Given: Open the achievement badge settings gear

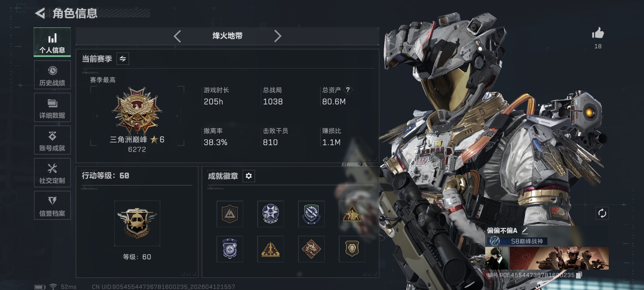Looking at the screenshot, I should tap(248, 176).
